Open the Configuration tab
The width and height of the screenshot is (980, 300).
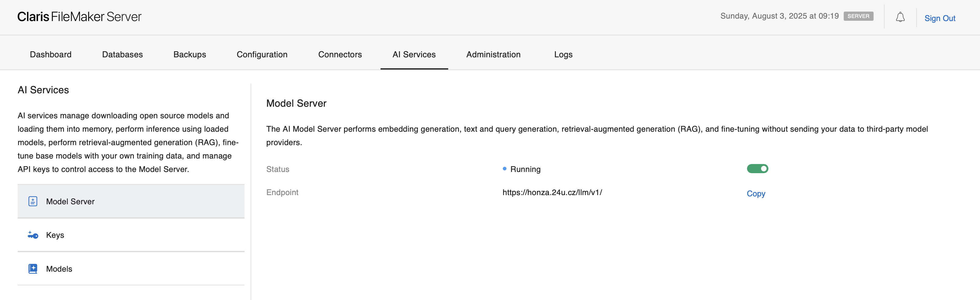tap(262, 54)
